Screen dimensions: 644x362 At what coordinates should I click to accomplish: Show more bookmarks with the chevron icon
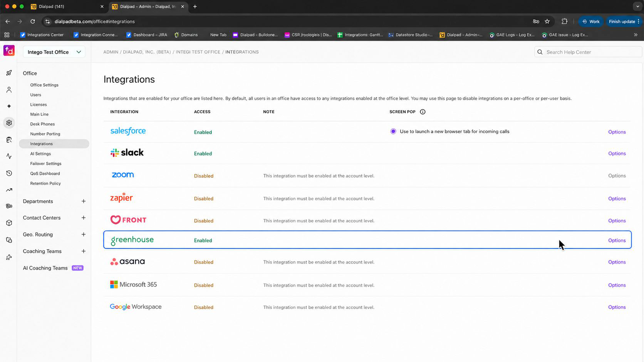point(636,35)
